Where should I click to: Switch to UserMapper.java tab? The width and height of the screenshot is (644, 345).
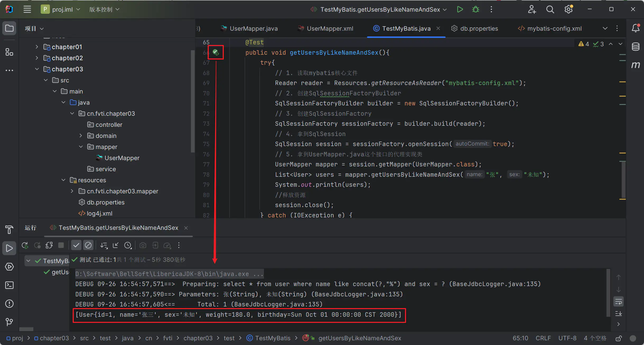coord(249,28)
